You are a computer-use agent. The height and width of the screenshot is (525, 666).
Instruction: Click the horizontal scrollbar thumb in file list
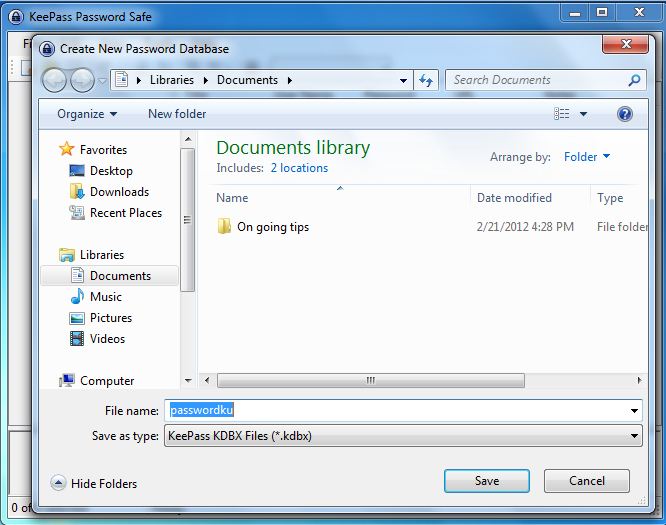[371, 380]
